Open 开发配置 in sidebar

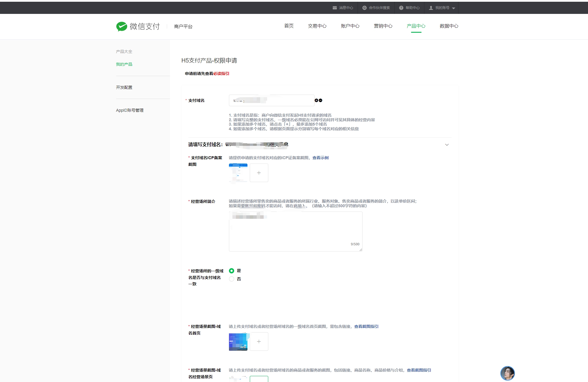(124, 87)
